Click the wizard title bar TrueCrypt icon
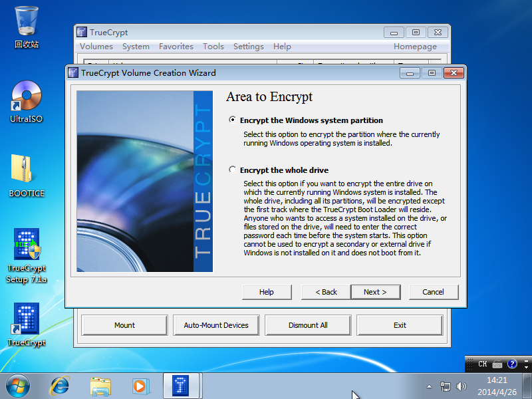Viewport: 532px width, 399px height. click(73, 72)
